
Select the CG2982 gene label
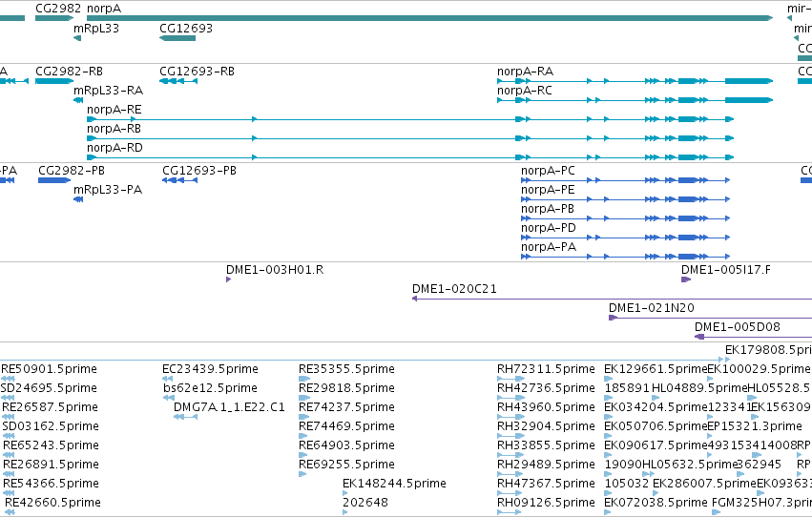click(58, 9)
